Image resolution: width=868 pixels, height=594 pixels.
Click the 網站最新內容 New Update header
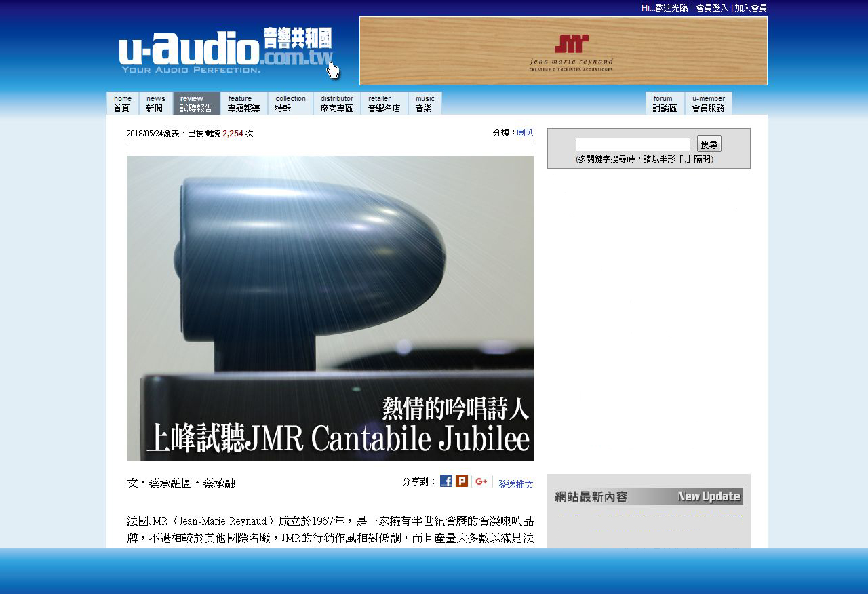tap(649, 496)
